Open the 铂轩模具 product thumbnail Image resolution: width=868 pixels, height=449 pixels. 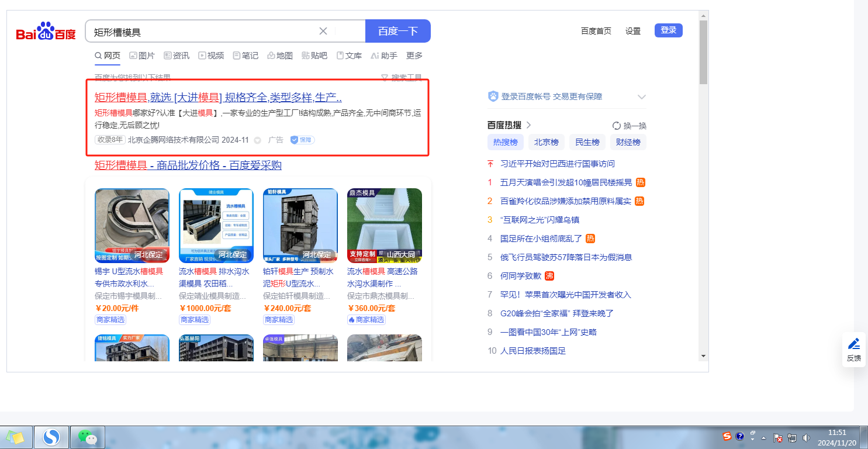click(x=300, y=225)
